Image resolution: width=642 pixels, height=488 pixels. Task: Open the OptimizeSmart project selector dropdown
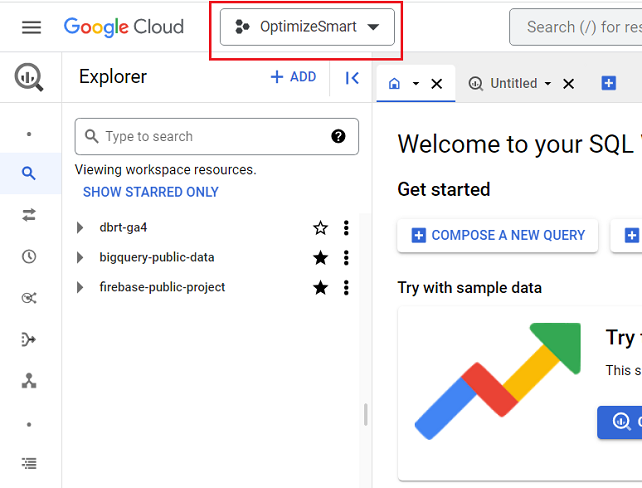[307, 27]
